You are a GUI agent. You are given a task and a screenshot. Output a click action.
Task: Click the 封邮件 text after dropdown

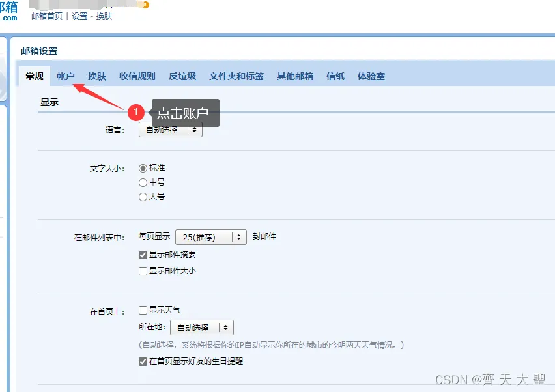click(264, 236)
